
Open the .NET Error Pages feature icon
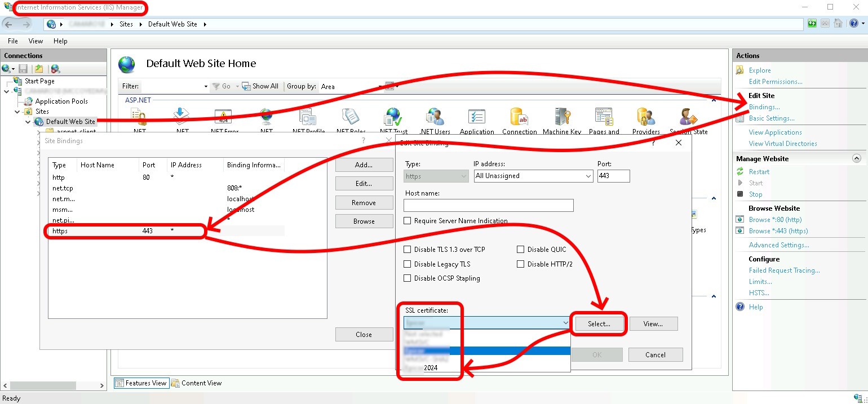tap(223, 116)
